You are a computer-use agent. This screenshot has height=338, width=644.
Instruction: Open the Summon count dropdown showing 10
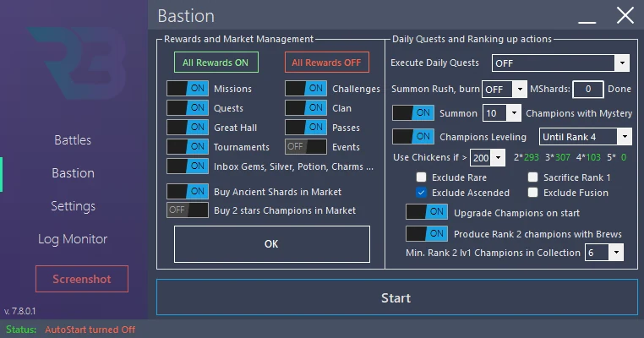[501, 113]
